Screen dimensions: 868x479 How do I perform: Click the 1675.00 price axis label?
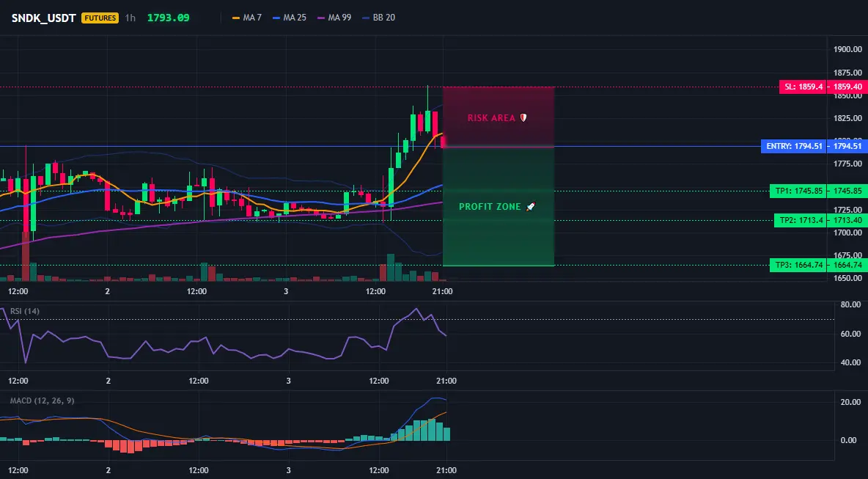(x=847, y=255)
